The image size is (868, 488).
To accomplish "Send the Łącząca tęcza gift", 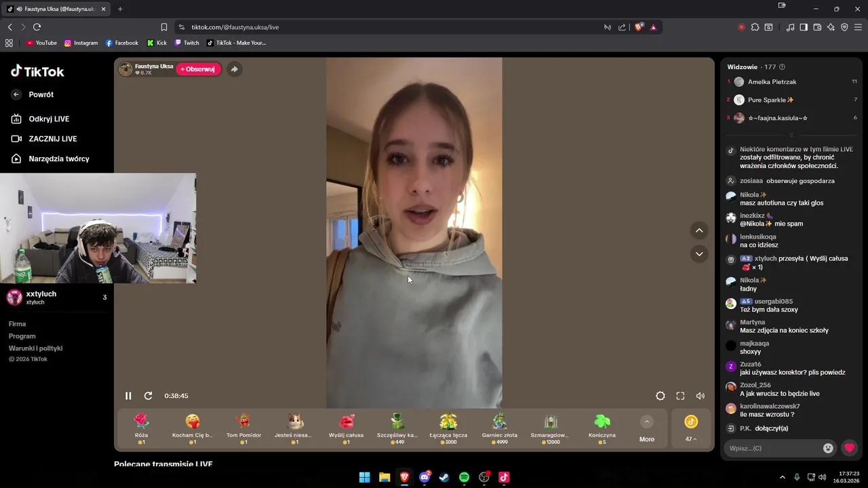I will [448, 428].
